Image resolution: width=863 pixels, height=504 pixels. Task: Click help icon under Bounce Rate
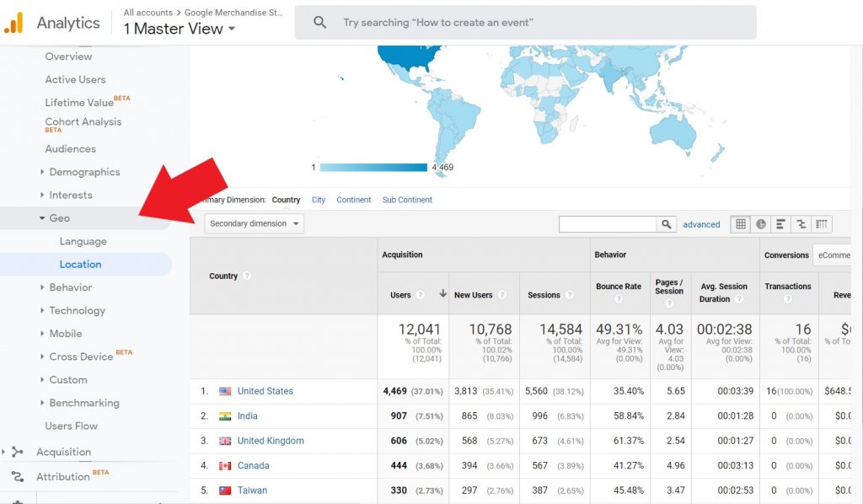pyautogui.click(x=619, y=298)
